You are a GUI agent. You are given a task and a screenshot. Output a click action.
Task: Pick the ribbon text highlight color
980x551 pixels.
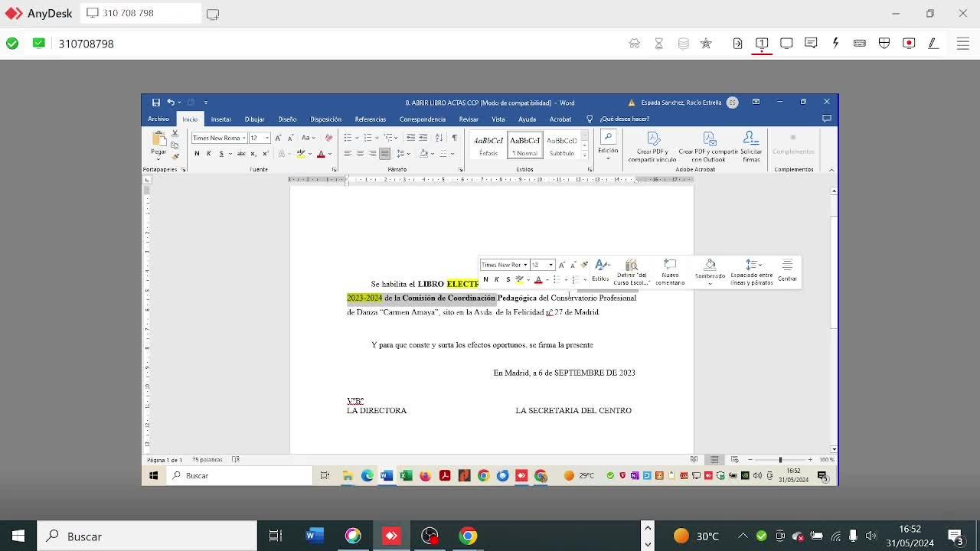[300, 154]
